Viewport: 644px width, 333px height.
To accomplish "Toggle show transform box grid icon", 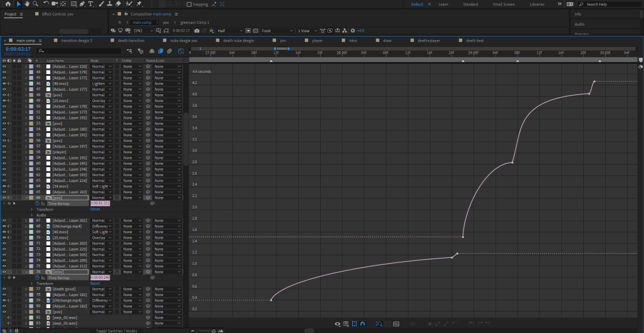I will click(x=354, y=324).
